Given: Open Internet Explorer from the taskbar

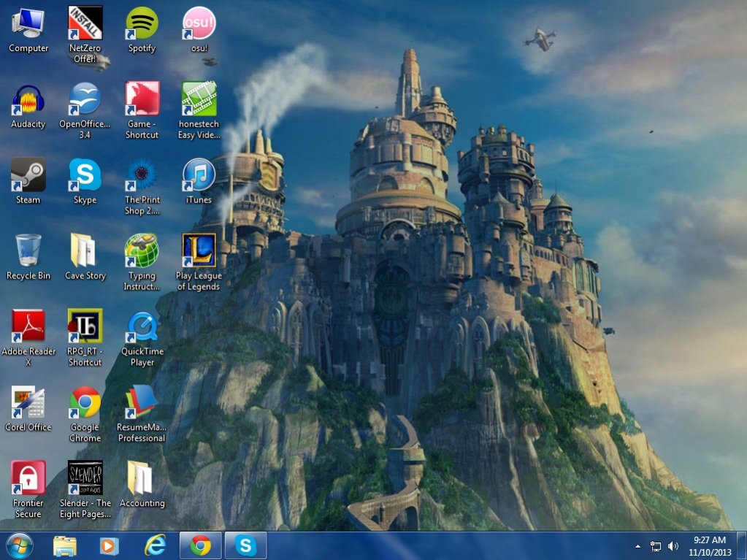Looking at the screenshot, I should pos(156,545).
